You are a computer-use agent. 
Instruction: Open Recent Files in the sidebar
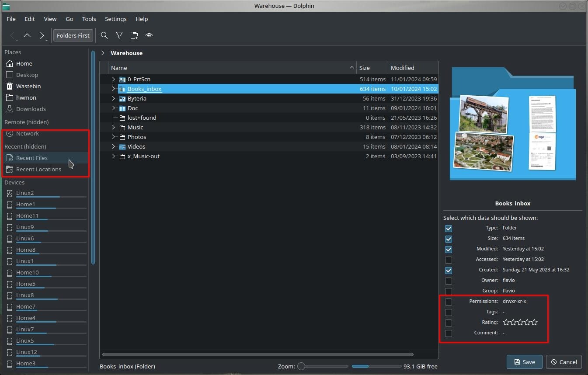click(x=31, y=158)
